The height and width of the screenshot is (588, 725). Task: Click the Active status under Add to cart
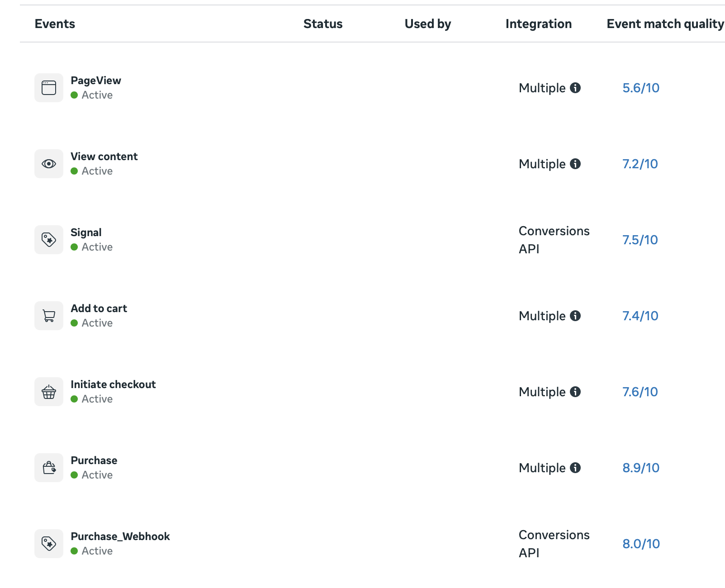tap(92, 323)
